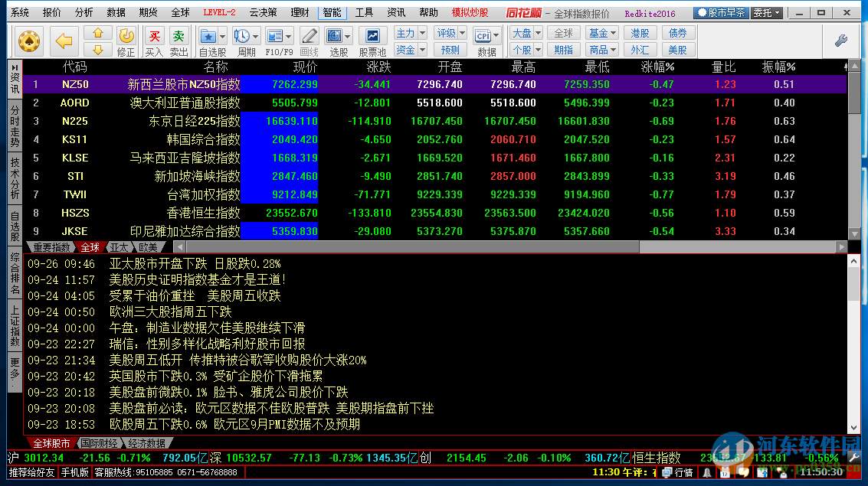This screenshot has height=486, width=868.
Task: Open news headline 美股周五低开 传推特被谷歌等收购
Action: (237, 360)
